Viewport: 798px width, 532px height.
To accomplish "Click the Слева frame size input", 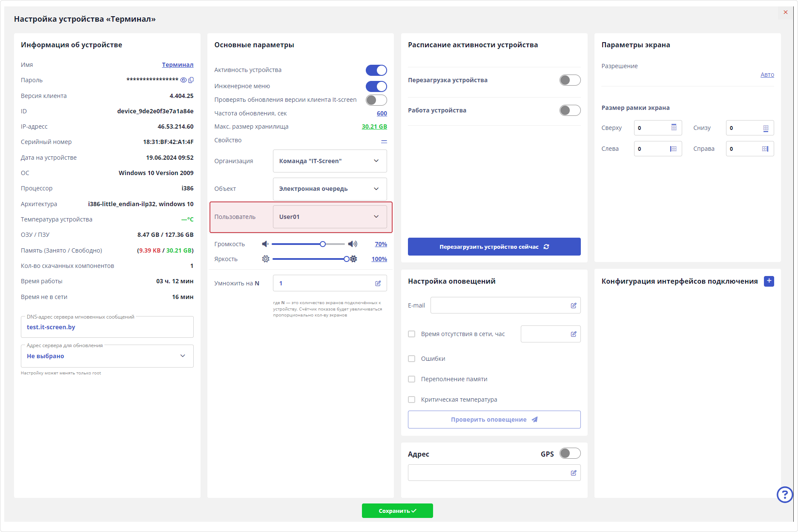I will pyautogui.click(x=658, y=149).
